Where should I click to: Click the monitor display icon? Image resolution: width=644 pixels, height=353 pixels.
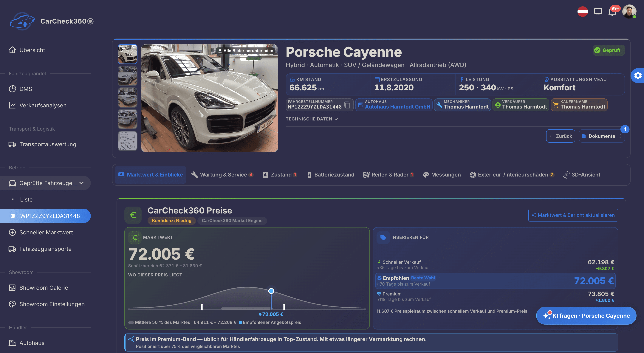point(598,12)
